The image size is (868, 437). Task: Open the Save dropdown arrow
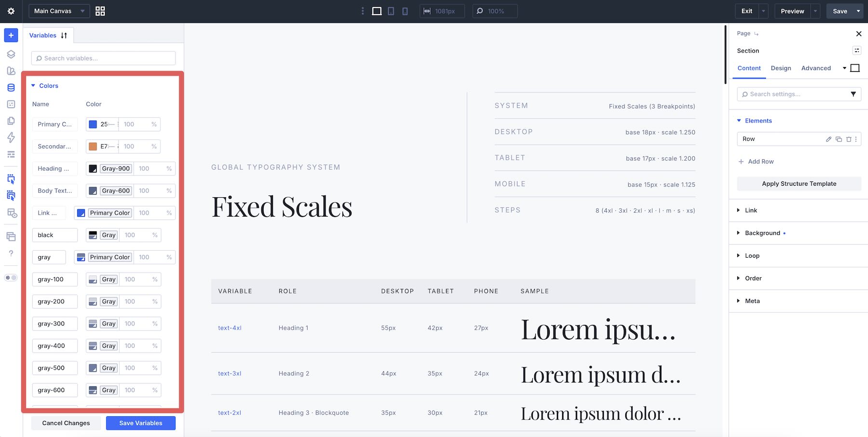point(858,11)
